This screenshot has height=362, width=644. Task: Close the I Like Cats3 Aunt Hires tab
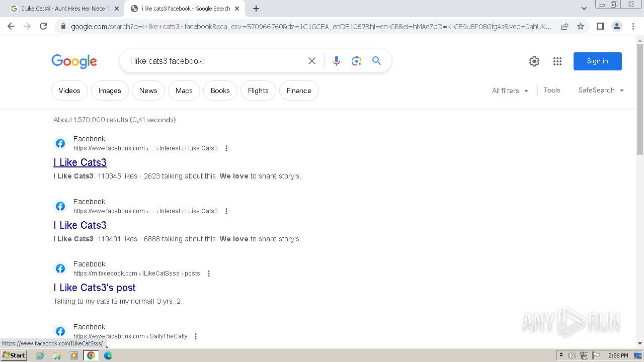coord(116,9)
